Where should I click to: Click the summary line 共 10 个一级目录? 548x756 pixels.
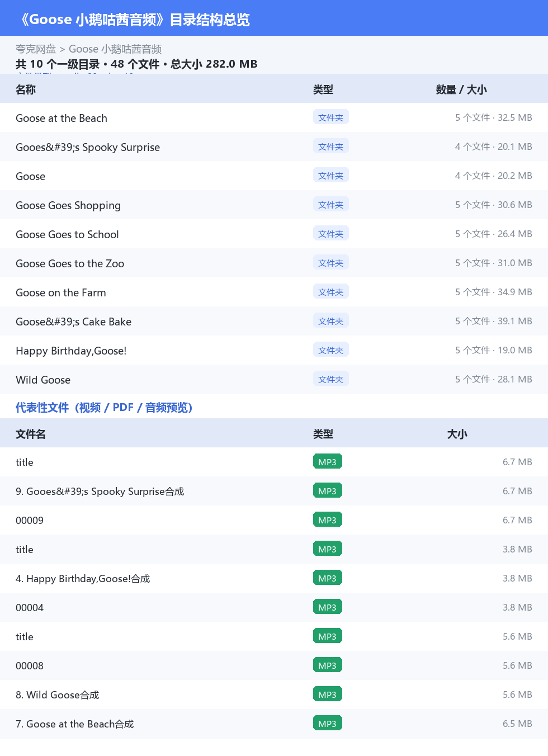point(136,64)
